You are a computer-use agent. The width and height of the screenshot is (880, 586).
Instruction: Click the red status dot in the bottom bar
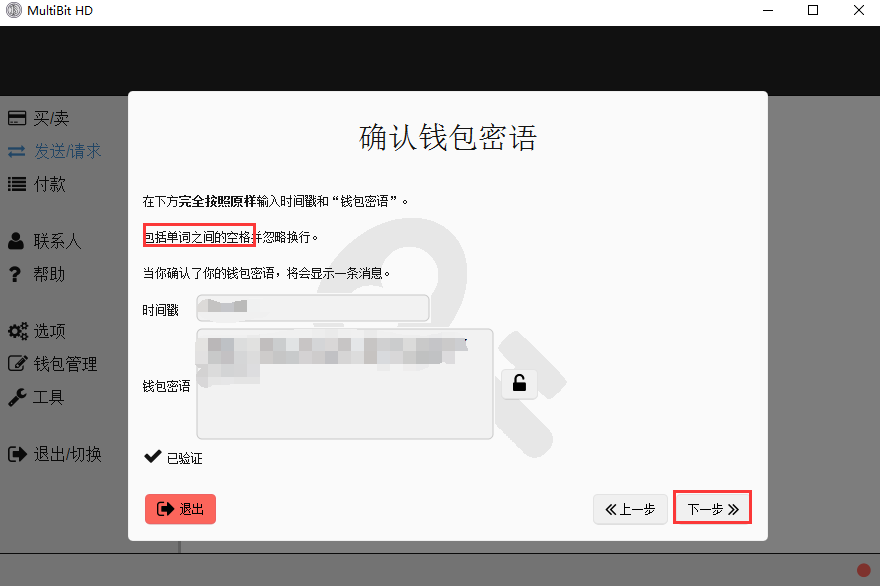tap(864, 570)
